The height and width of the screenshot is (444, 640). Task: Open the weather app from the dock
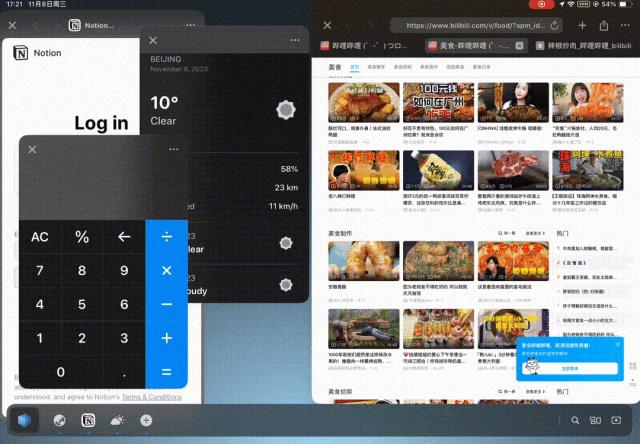click(x=118, y=420)
